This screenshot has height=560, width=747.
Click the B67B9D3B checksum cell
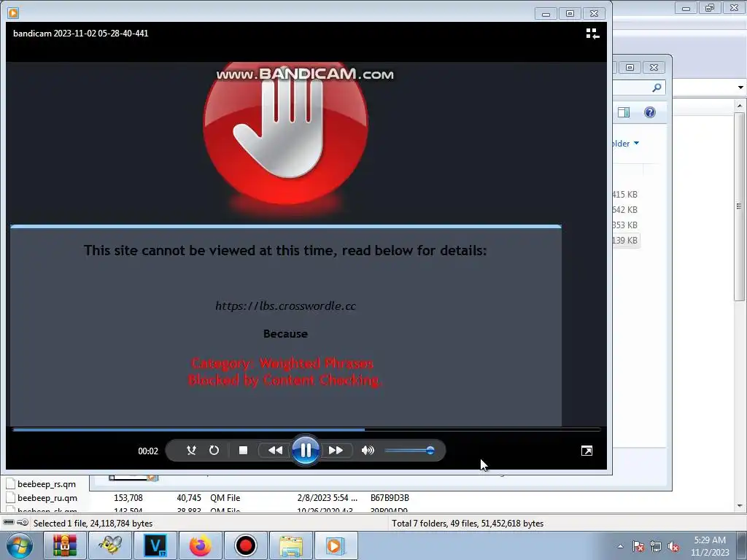(x=390, y=497)
